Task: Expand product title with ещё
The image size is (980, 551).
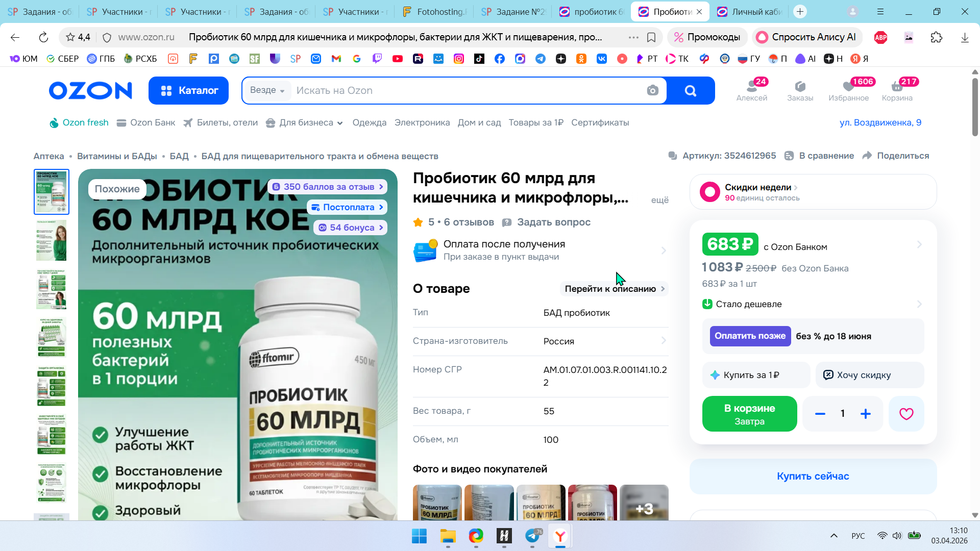Action: (x=659, y=200)
